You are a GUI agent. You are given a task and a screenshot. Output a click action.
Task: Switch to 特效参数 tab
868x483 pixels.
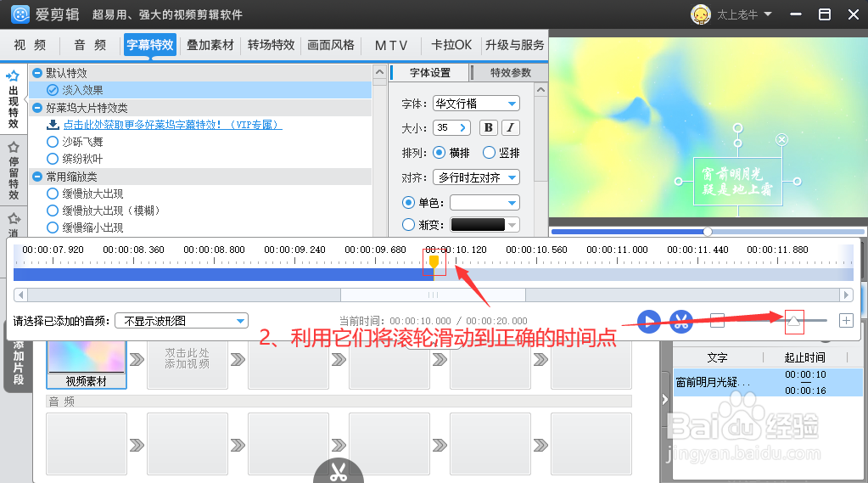(x=511, y=72)
